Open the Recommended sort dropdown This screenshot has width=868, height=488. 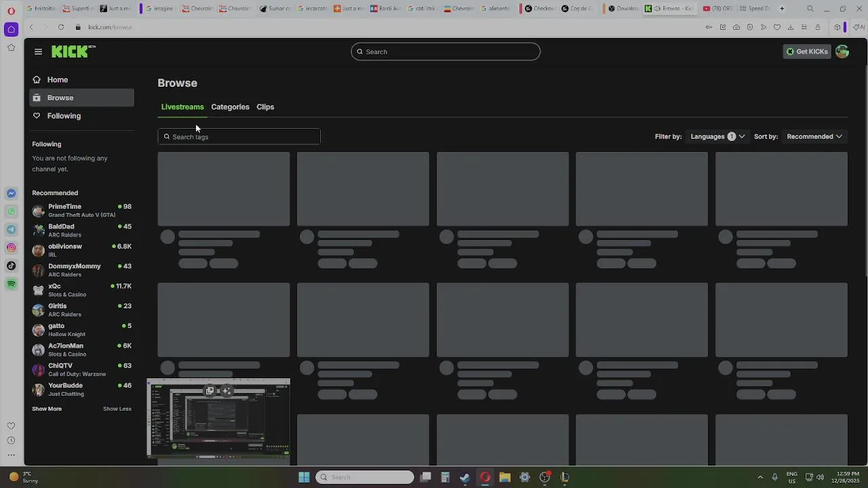814,136
